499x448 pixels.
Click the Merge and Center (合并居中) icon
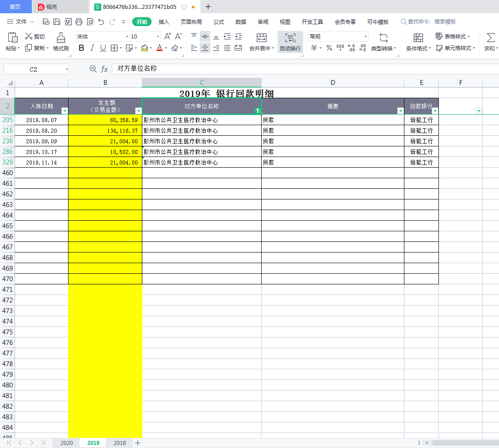coord(262,38)
